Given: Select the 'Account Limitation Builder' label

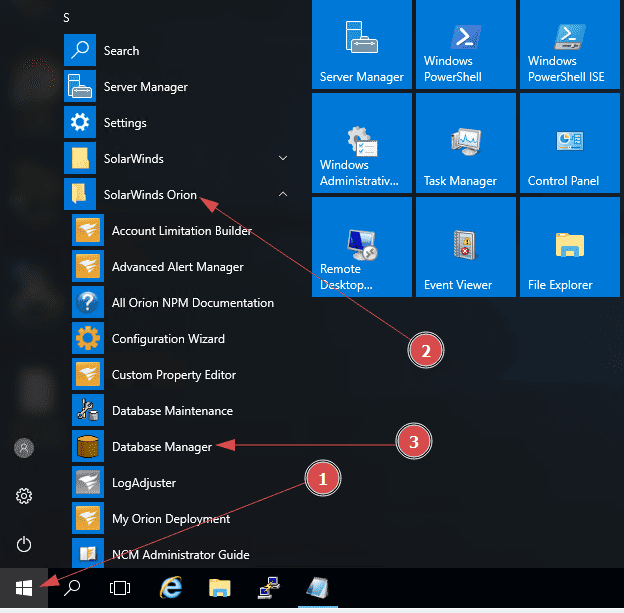Looking at the screenshot, I should (181, 230).
